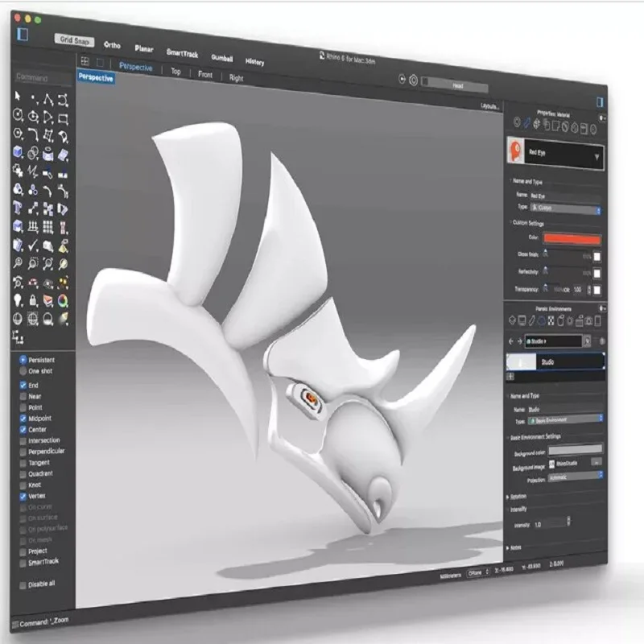This screenshot has height=644, width=644.
Task: Collapse the Custom Settings section
Action: (510, 222)
